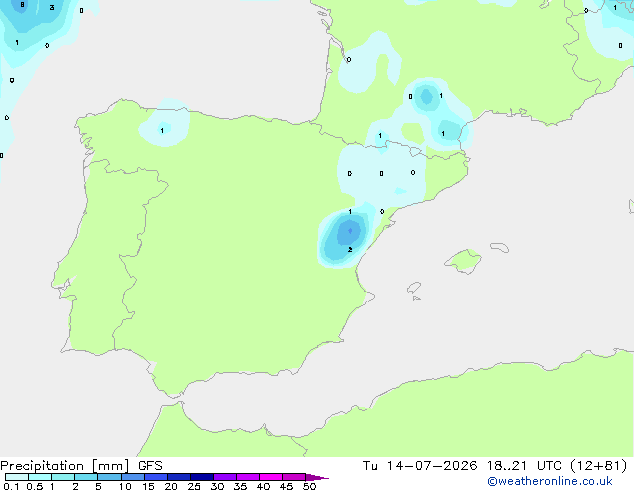This screenshot has height=490, width=634.
Task: Click Ibiza island outline on the map
Action: coord(414,288)
